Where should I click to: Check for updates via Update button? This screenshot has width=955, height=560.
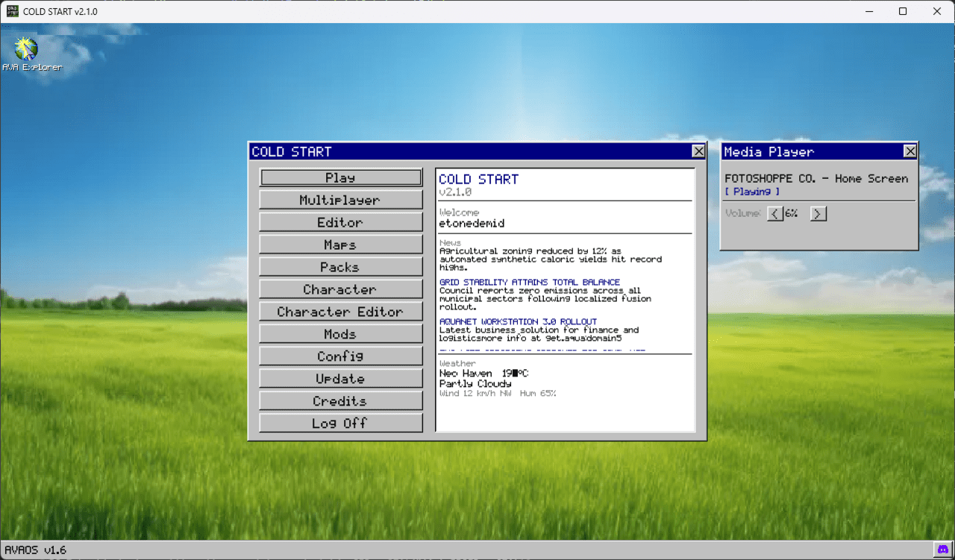pyautogui.click(x=341, y=379)
